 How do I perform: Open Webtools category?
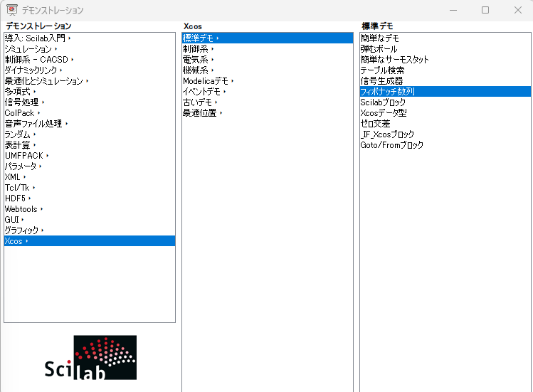click(90, 209)
